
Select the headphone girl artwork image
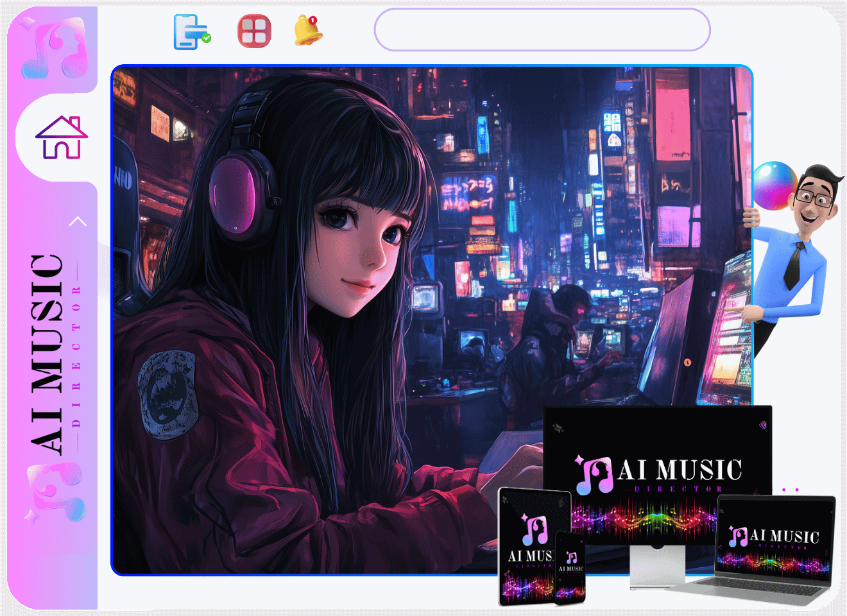[432, 320]
